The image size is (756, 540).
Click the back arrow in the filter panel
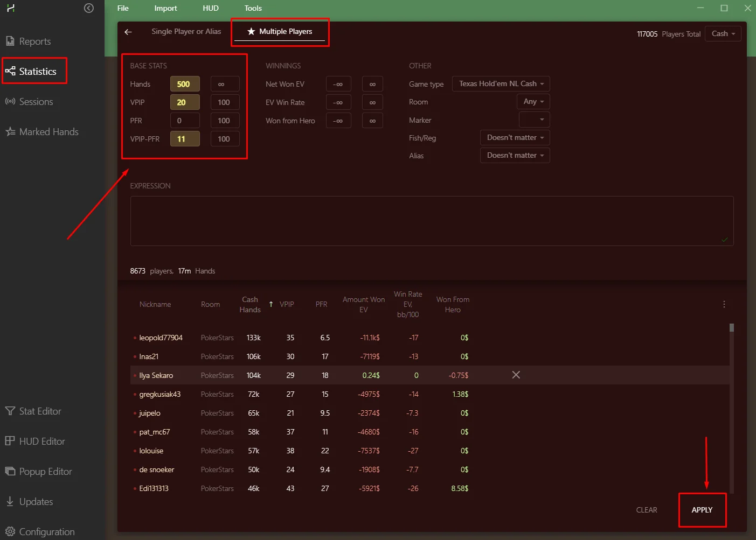tap(128, 32)
